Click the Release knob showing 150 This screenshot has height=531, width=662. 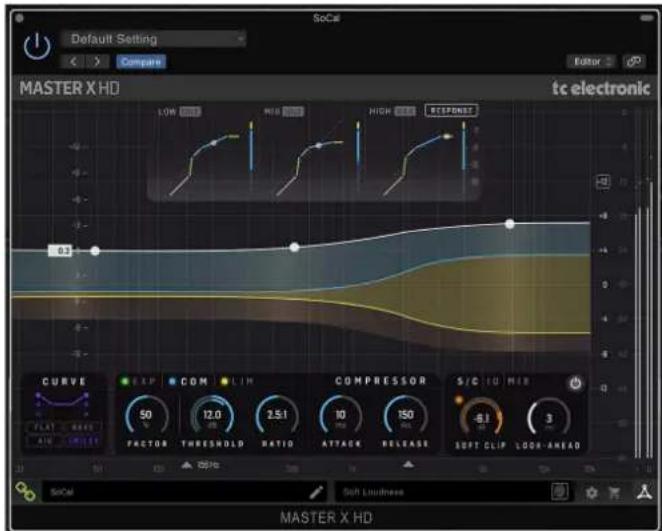pyautogui.click(x=405, y=417)
